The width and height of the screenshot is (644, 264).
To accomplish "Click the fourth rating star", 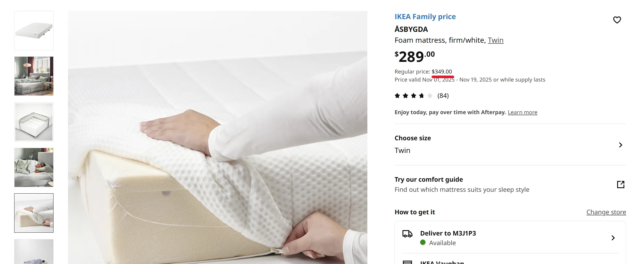I will [421, 96].
